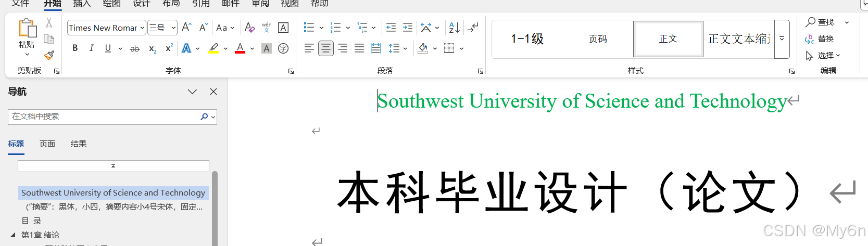
Task: Expand the highlight color dropdown arrow
Action: (x=225, y=48)
